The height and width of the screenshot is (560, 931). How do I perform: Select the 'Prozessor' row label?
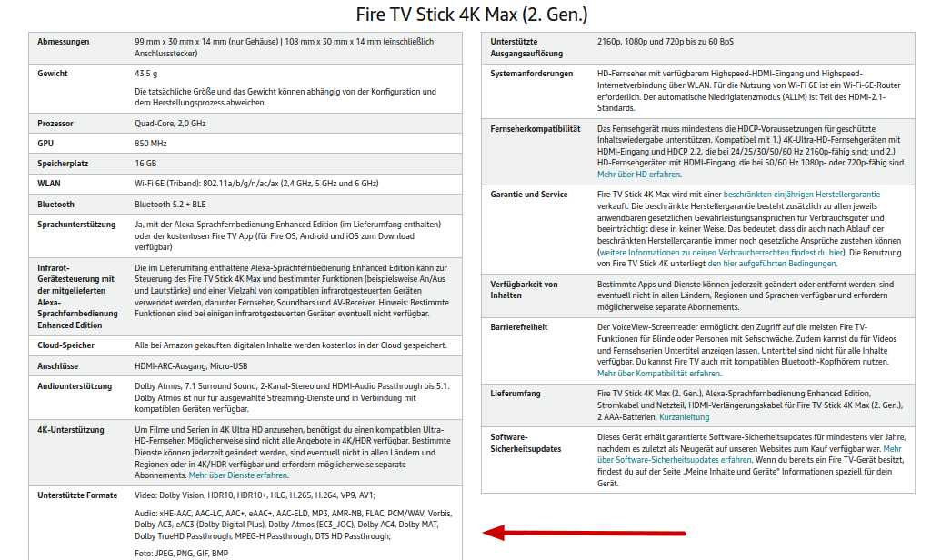pyautogui.click(x=55, y=124)
